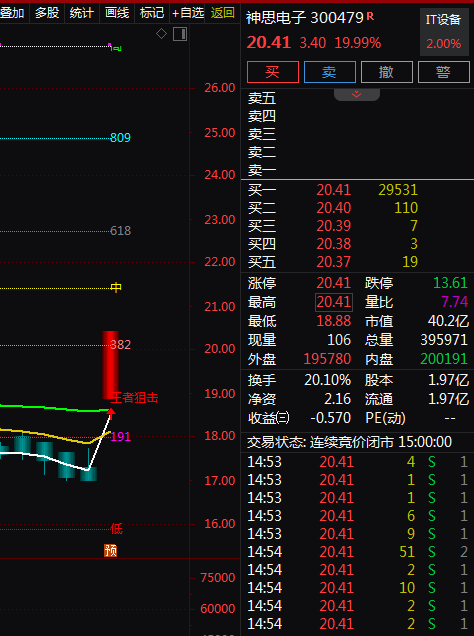
Task: Click the 量比 value 7.74
Action: coord(455,302)
